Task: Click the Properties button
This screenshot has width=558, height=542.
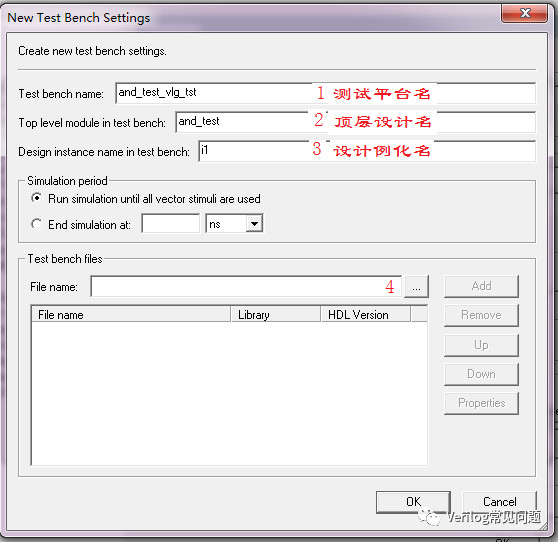Action: [481, 403]
